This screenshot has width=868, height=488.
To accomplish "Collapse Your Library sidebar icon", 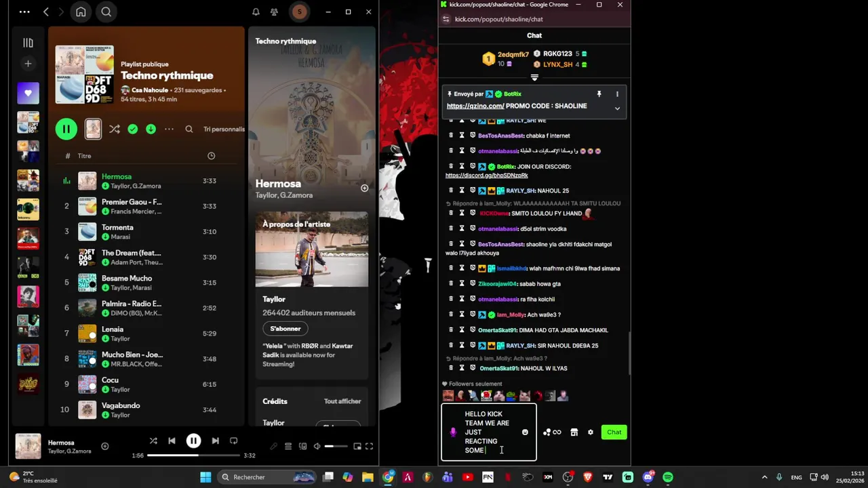I will click(x=28, y=43).
